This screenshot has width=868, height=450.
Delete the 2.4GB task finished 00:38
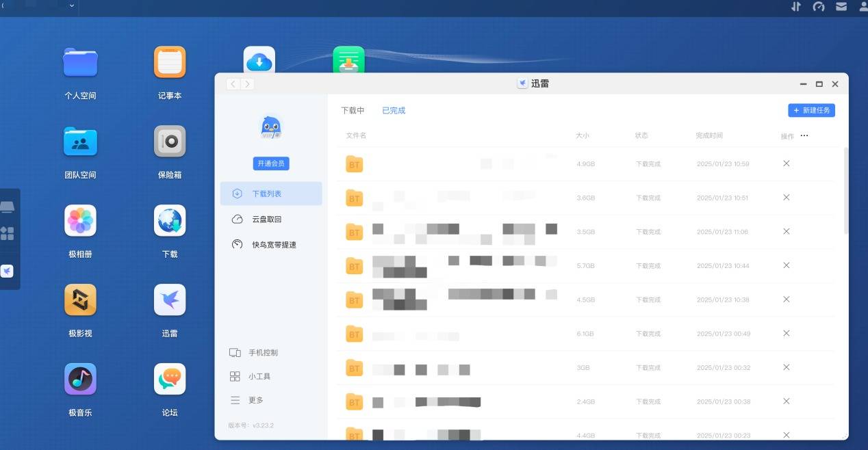[787, 401]
